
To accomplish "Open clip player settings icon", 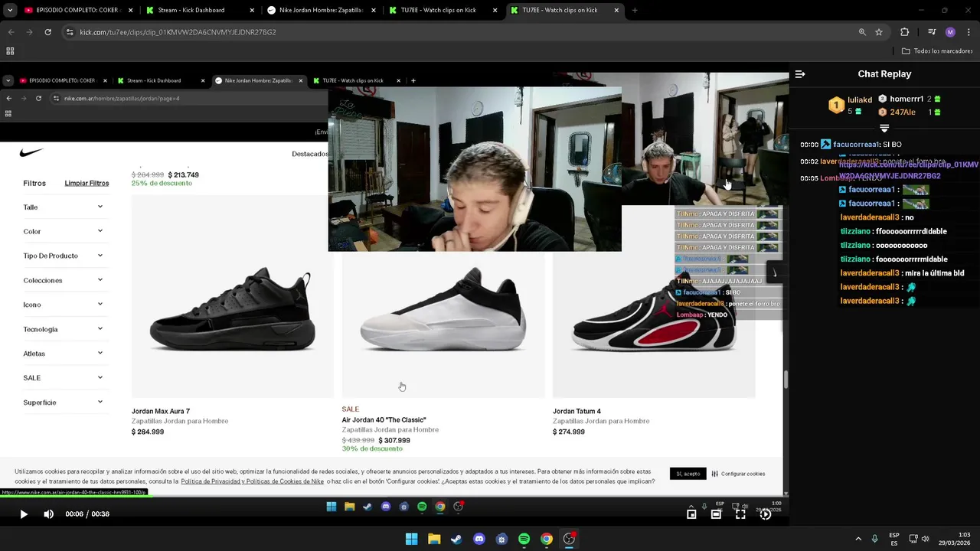I will coord(765,514).
